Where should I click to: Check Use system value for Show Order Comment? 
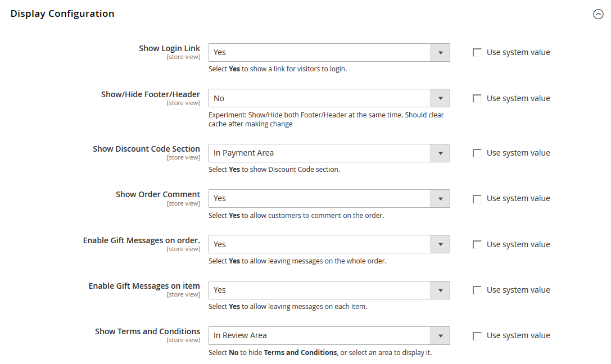point(477,199)
